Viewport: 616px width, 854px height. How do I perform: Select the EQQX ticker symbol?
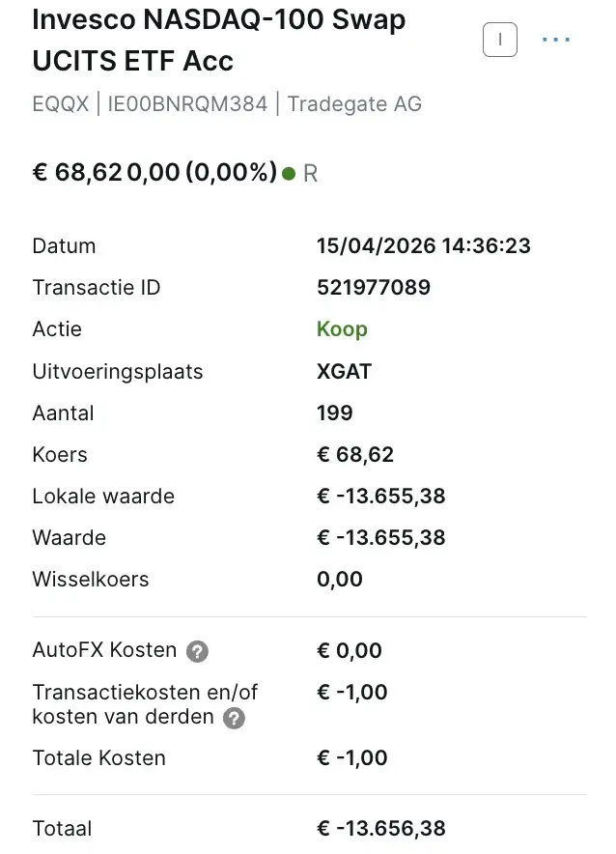pyautogui.click(x=61, y=103)
